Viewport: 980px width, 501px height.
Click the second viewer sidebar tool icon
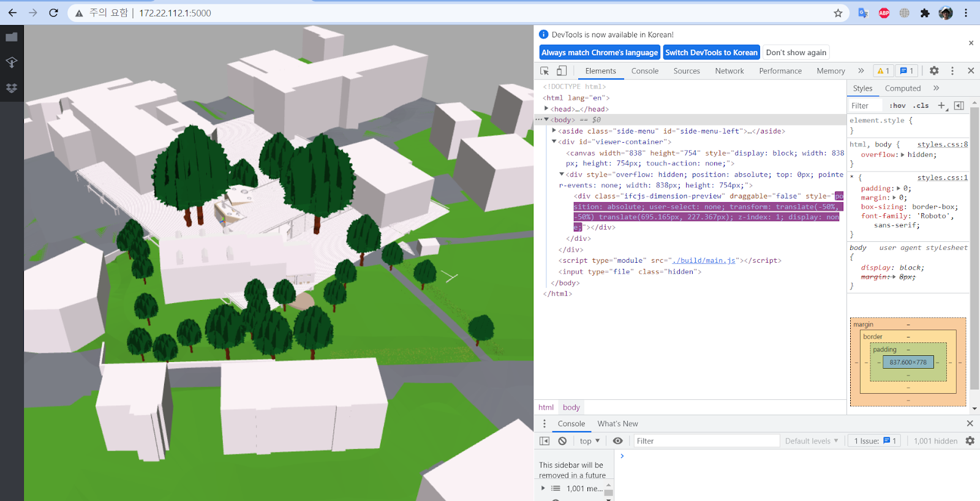click(x=12, y=62)
